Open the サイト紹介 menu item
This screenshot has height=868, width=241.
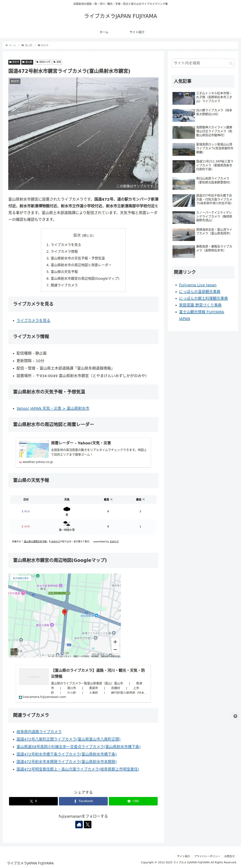point(137,32)
